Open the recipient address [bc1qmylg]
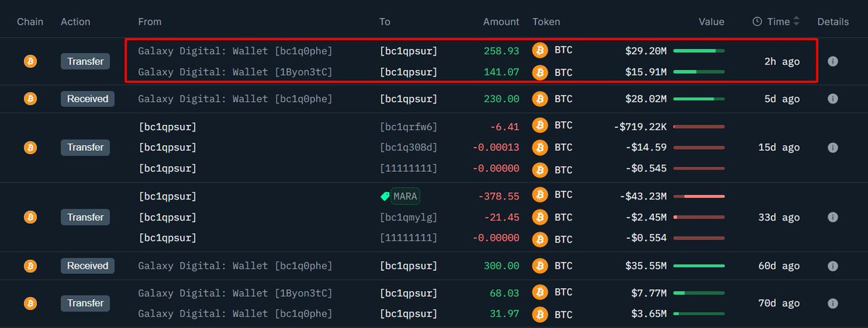Image resolution: width=868 pixels, height=328 pixels. point(408,217)
